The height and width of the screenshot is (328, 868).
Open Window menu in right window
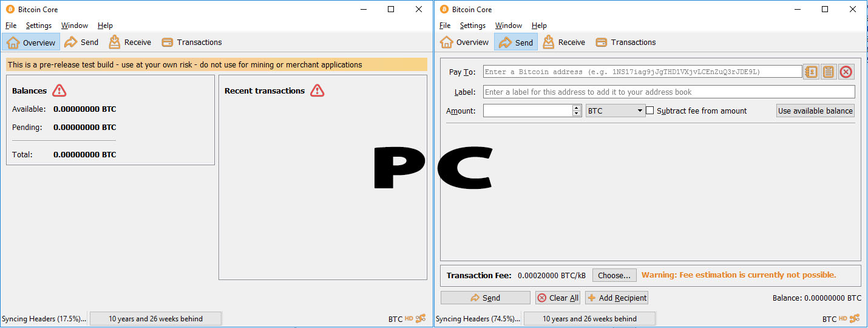click(509, 26)
